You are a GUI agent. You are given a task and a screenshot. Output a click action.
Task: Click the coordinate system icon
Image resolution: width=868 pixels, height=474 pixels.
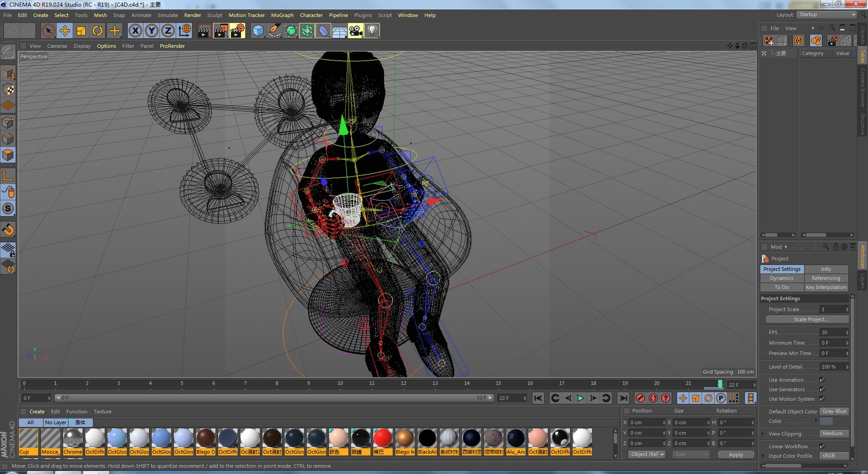pyautogui.click(x=184, y=31)
